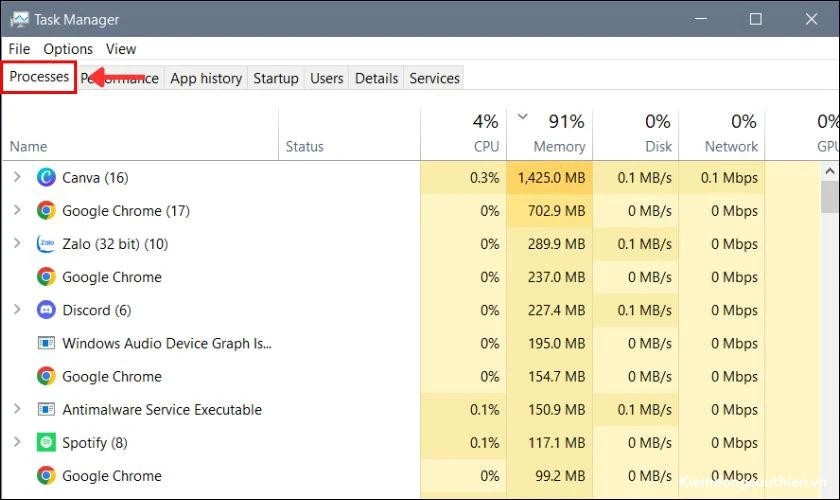Image resolution: width=840 pixels, height=500 pixels.
Task: Click the Canva app icon
Action: [x=46, y=177]
